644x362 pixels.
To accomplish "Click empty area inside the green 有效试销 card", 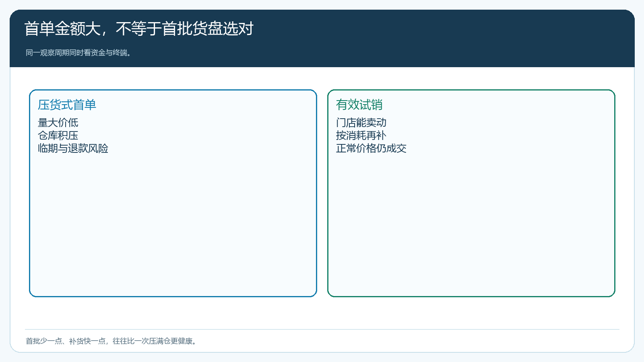I will [x=471, y=225].
